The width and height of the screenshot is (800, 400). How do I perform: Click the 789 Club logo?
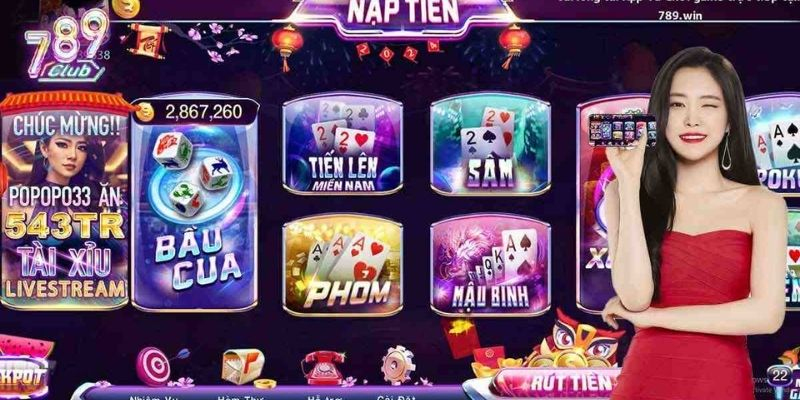[x=66, y=47]
